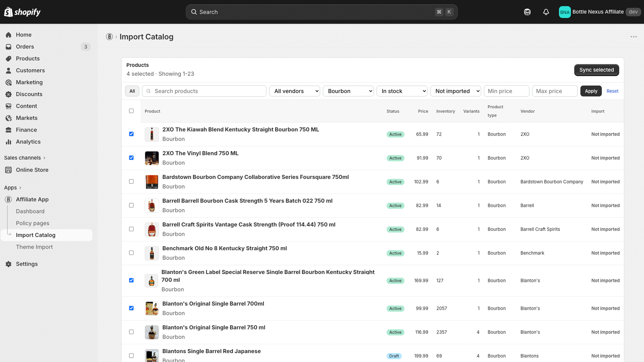Click the Customers person icon
Screen dimensions: 644x362
click(x=8, y=70)
